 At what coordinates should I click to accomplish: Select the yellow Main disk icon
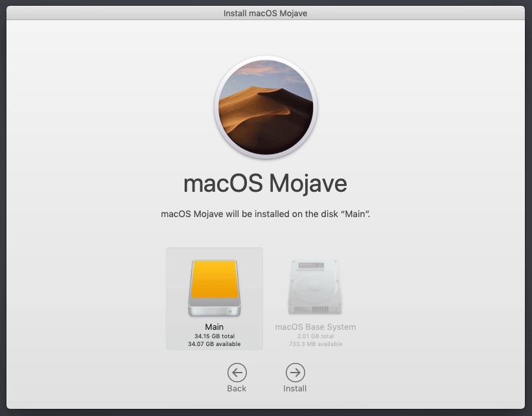(x=214, y=288)
